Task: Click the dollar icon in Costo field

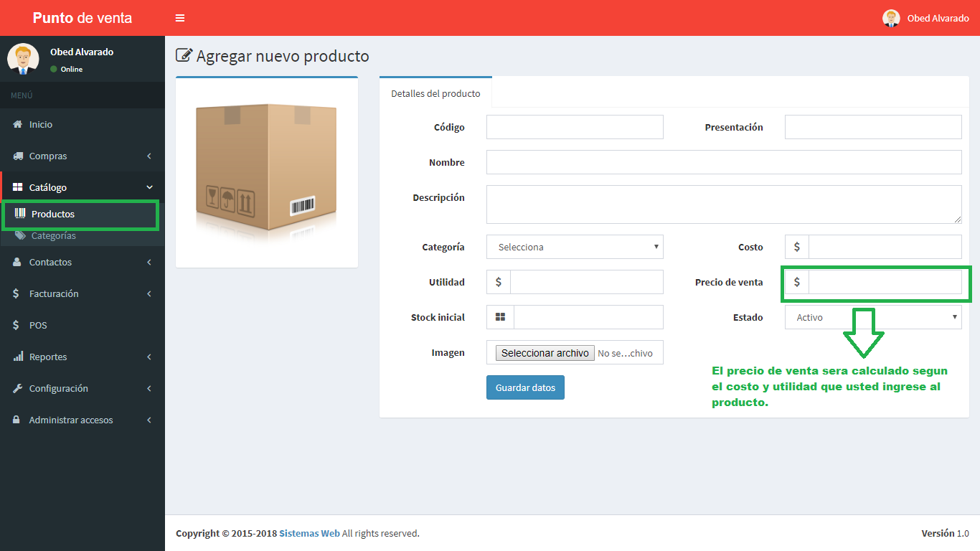Action: (x=797, y=247)
